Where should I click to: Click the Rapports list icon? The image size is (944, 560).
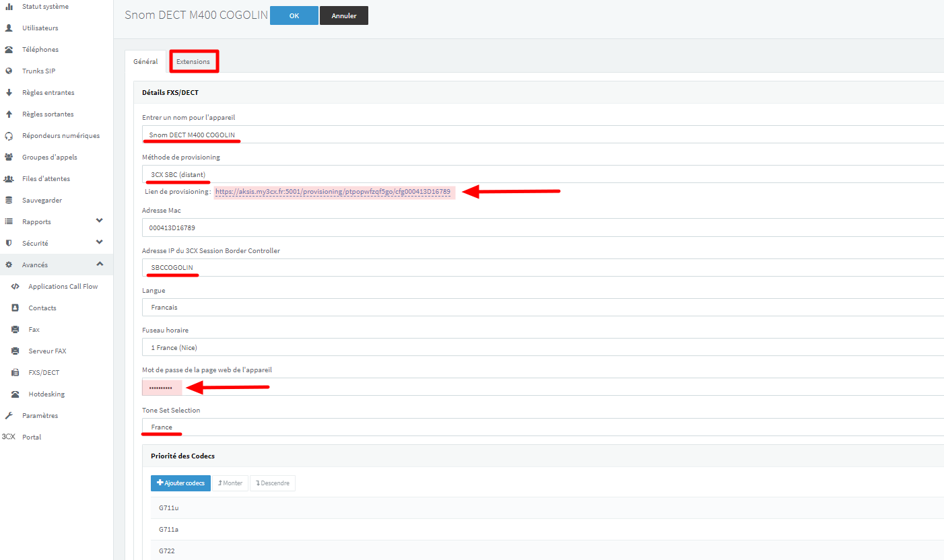9,222
